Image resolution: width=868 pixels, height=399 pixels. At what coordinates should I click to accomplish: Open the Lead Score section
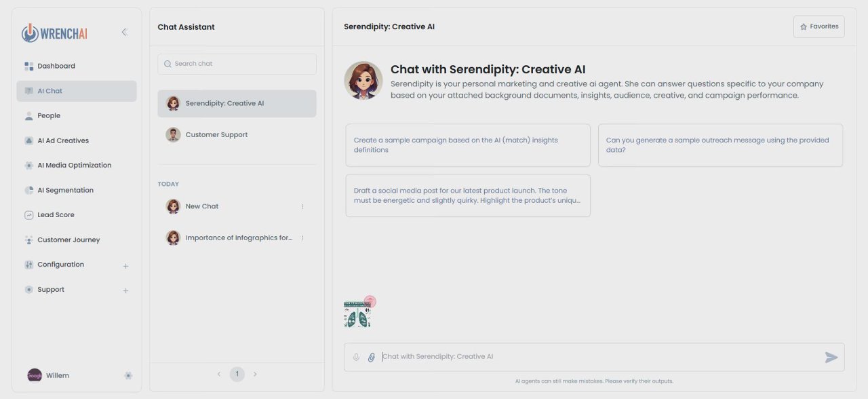(56, 215)
